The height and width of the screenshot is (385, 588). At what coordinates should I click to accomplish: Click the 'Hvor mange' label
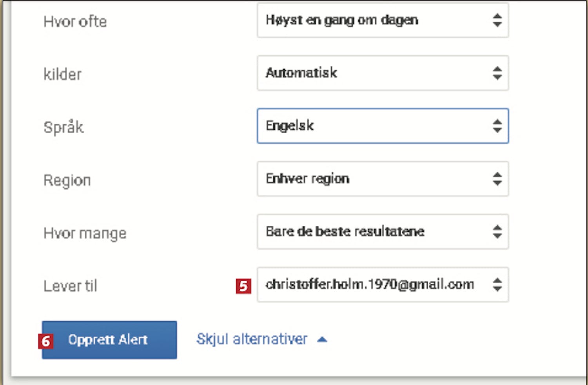coord(85,233)
